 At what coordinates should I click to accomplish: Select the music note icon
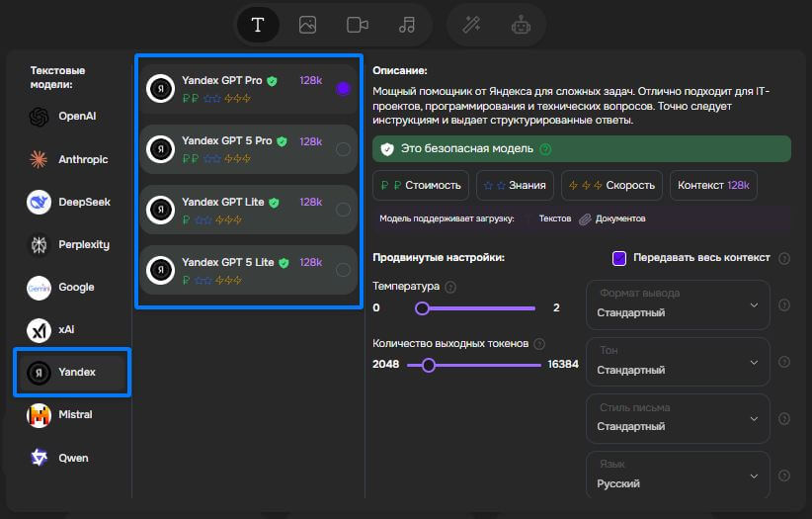pyautogui.click(x=407, y=26)
